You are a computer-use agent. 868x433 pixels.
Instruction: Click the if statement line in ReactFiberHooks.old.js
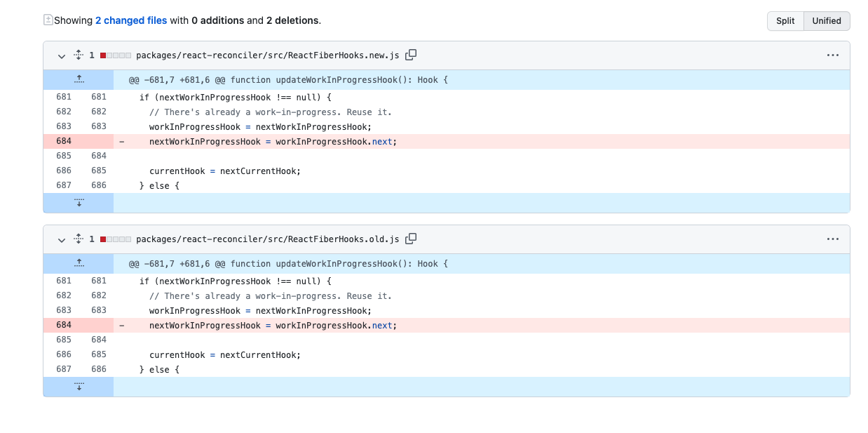[x=235, y=281]
